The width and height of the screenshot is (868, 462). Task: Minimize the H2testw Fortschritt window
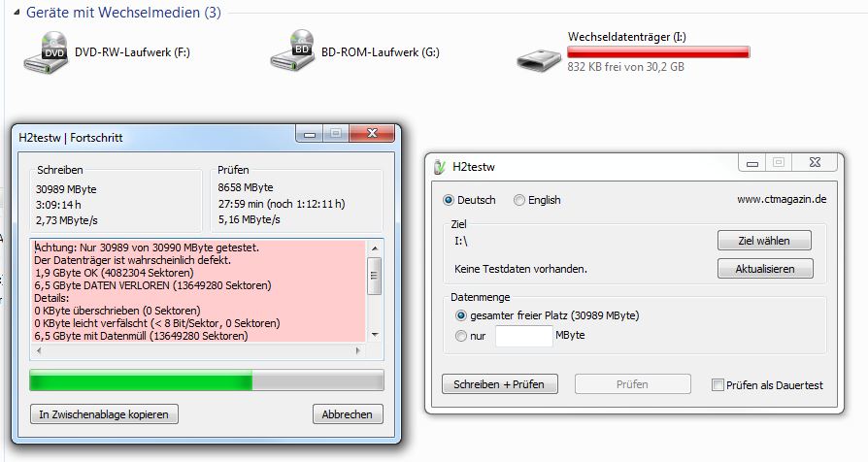[310, 133]
